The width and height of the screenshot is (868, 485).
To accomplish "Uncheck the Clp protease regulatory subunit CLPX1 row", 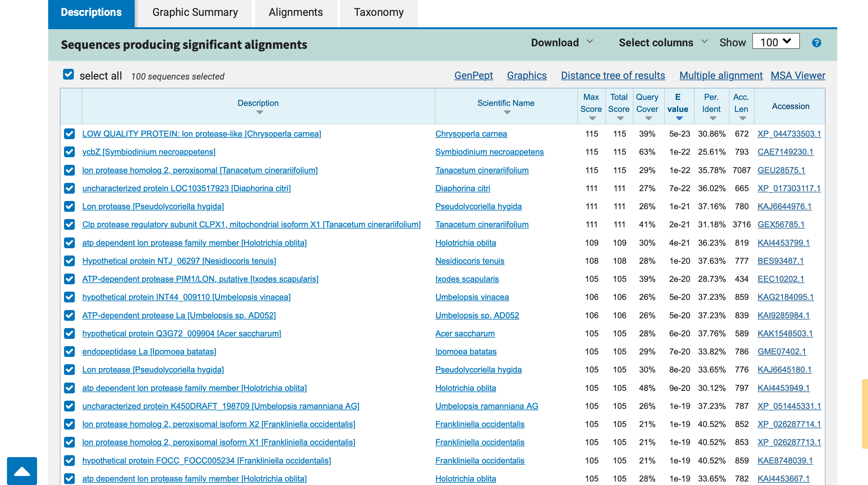I will (x=69, y=224).
